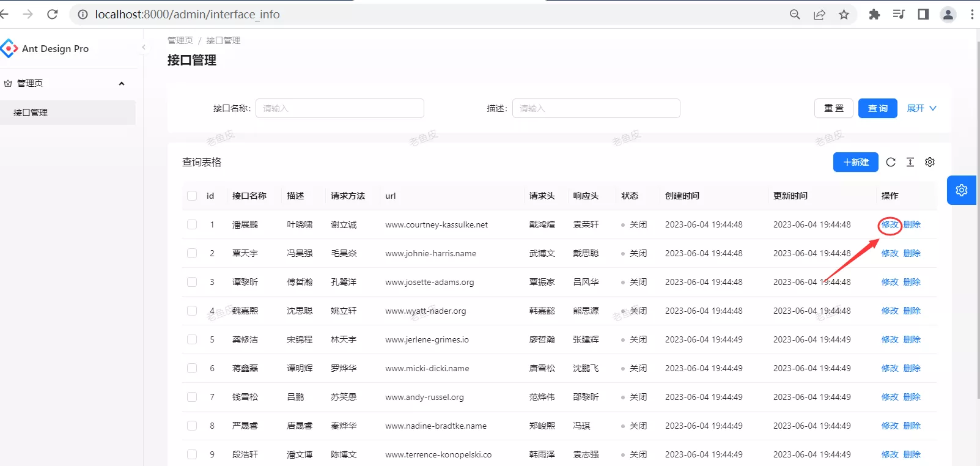
Task: Focus the 描述 input field
Action: (x=596, y=108)
